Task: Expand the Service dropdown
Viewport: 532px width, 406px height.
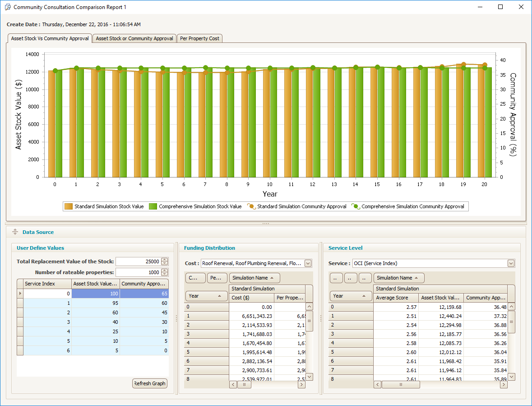Action: (511, 263)
